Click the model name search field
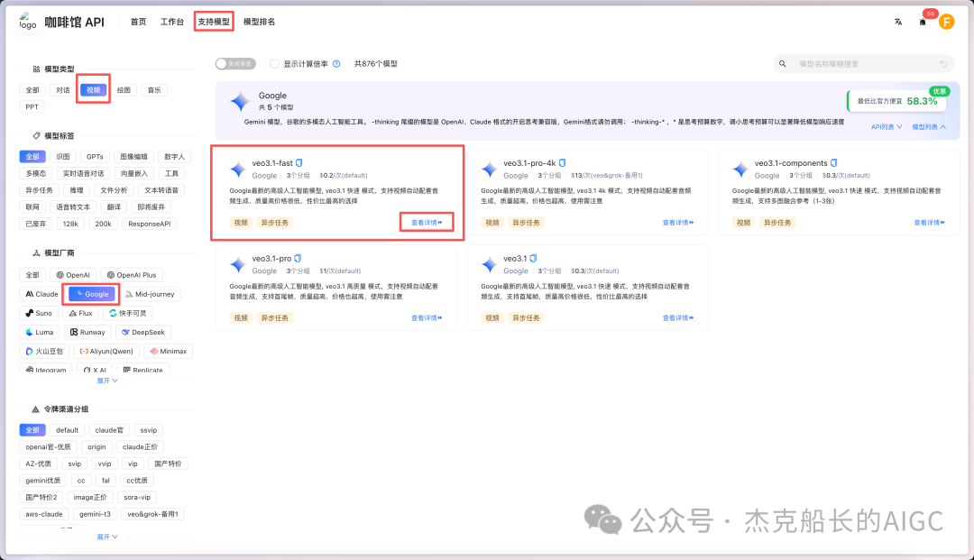 point(863,64)
